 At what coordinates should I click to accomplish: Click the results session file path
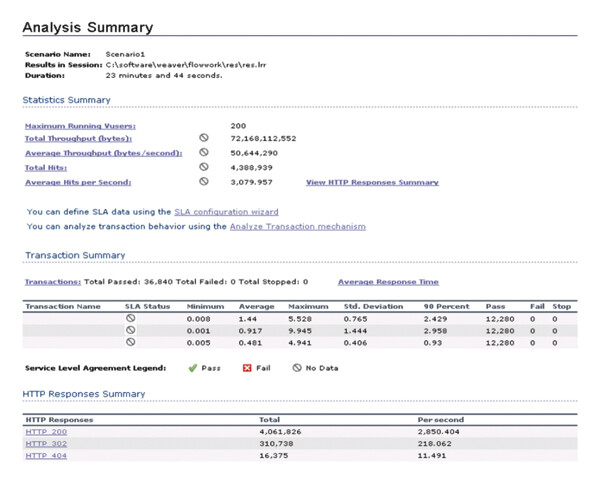pyautogui.click(x=186, y=65)
